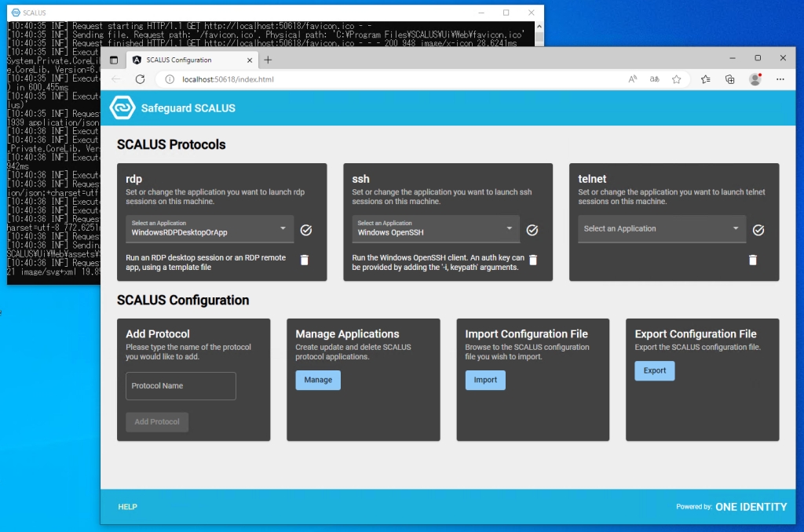The image size is (804, 532).
Task: Click the Import configuration button
Action: click(485, 380)
